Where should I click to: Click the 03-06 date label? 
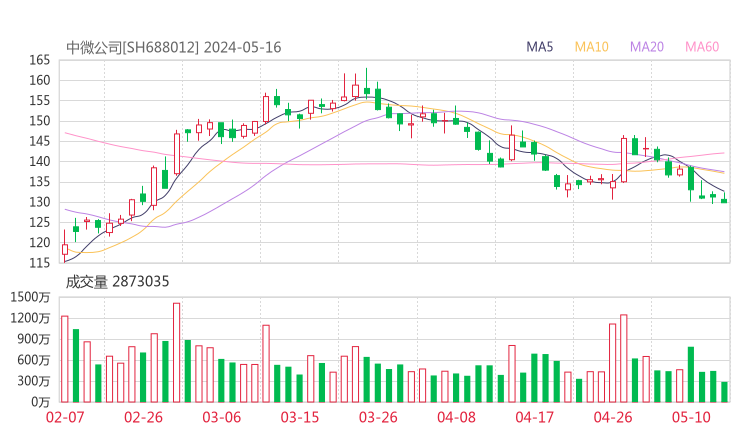click(222, 417)
